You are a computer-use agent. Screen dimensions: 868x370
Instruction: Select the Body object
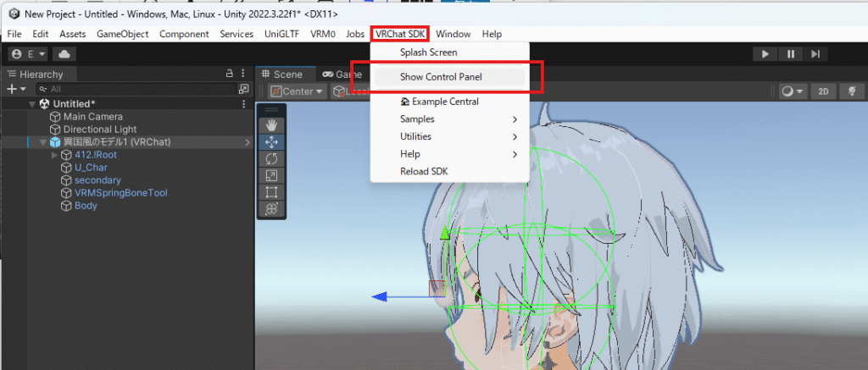point(86,206)
